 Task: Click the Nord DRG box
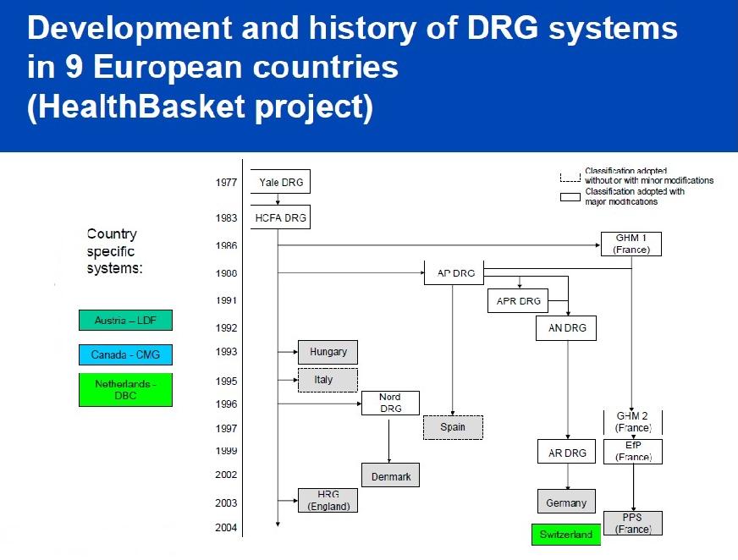pos(390,403)
